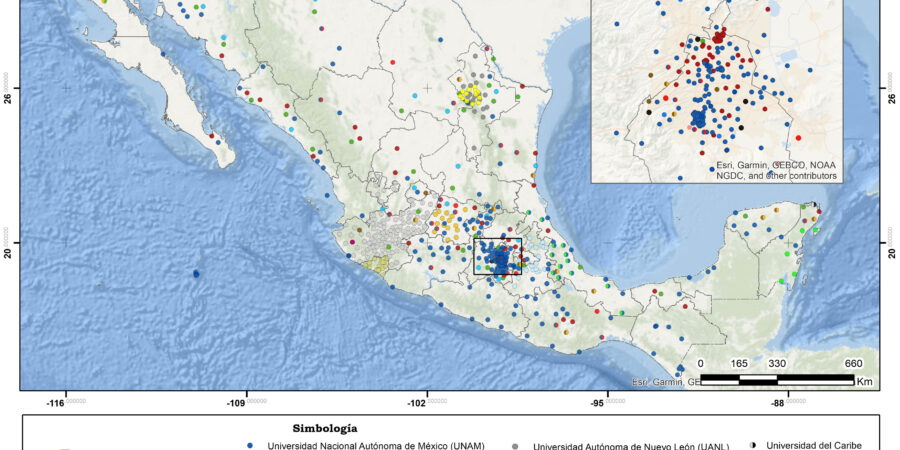
Task: Click the Universidad Autónoma de Nuevo León label
Action: [x=630, y=445]
